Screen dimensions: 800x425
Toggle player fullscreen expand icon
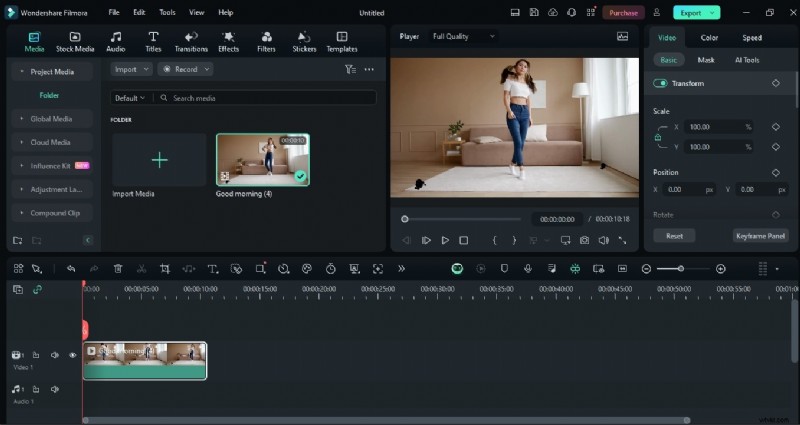(622, 240)
